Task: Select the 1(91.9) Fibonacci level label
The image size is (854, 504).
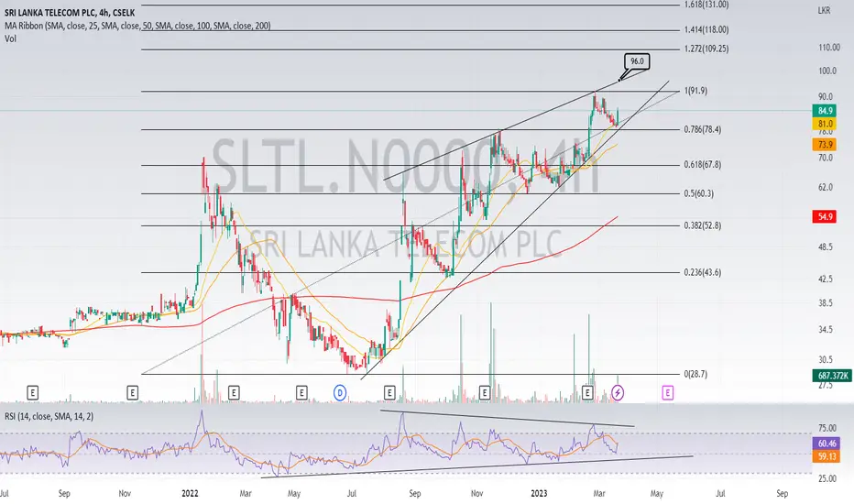Action: coord(695,91)
